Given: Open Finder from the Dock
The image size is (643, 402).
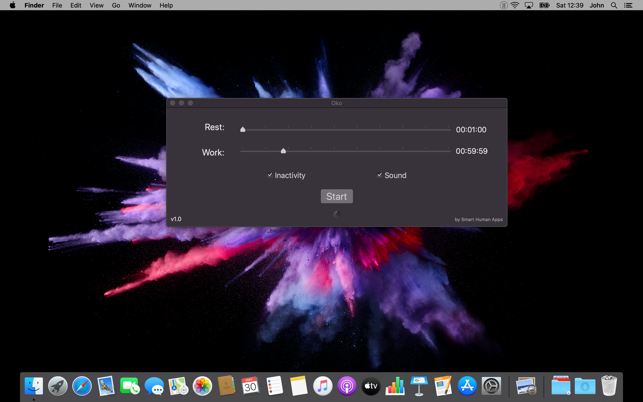Looking at the screenshot, I should tap(34, 386).
